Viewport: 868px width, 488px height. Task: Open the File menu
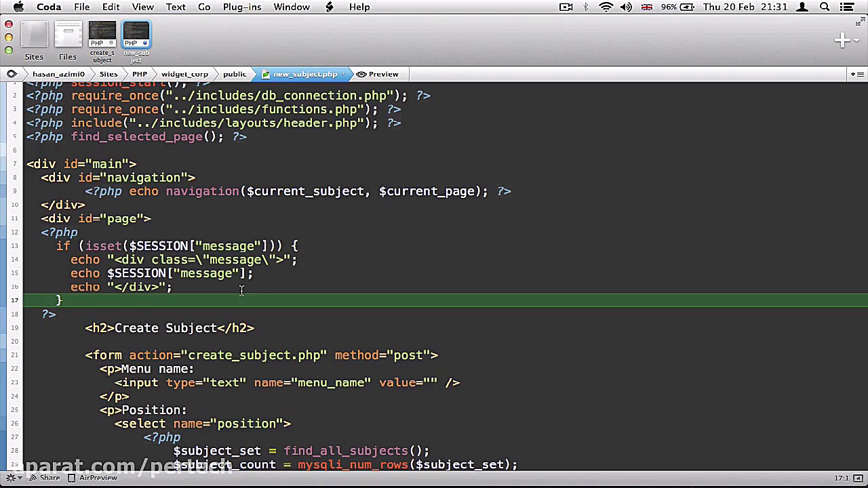tap(81, 7)
